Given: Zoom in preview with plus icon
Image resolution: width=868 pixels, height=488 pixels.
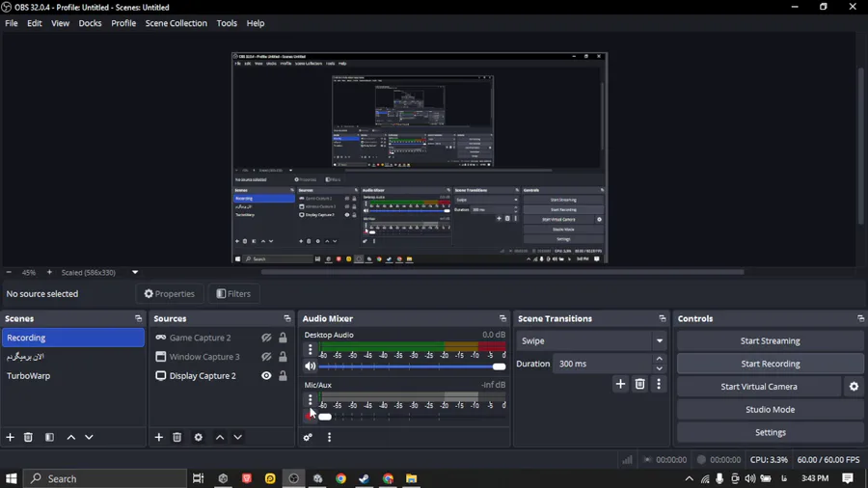Looking at the screenshot, I should pyautogui.click(x=49, y=272).
